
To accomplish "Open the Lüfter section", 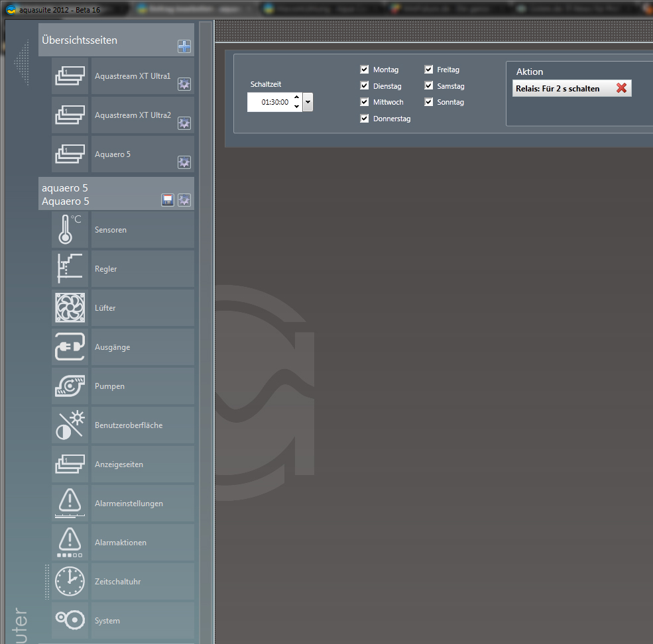I will point(143,307).
